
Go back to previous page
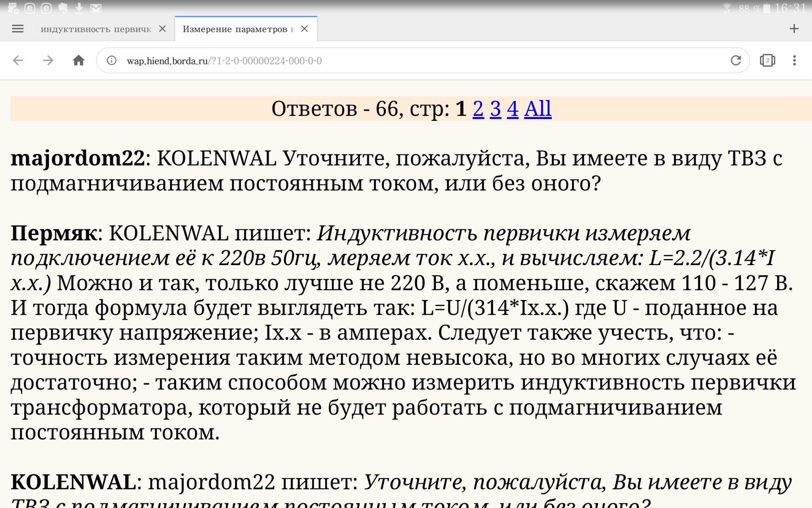18,60
